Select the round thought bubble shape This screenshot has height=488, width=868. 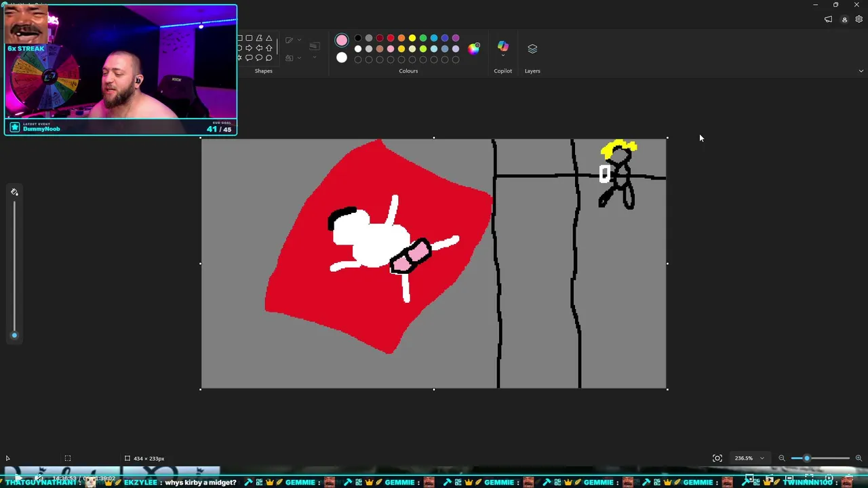pos(269,58)
